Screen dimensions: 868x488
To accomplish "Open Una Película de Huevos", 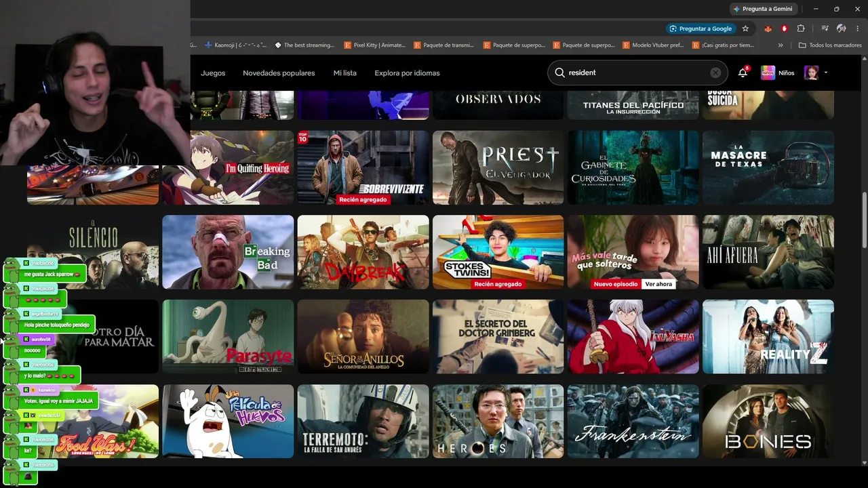I will click(x=228, y=422).
